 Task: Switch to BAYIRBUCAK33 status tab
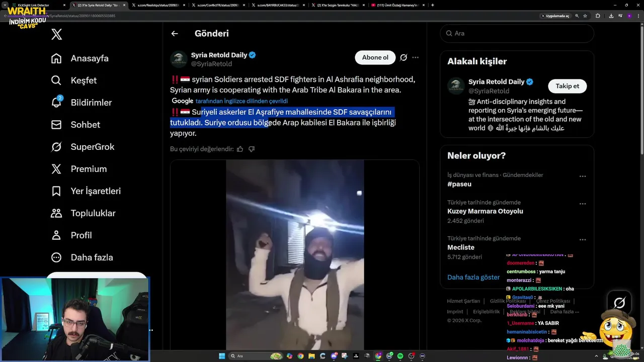[x=277, y=5]
